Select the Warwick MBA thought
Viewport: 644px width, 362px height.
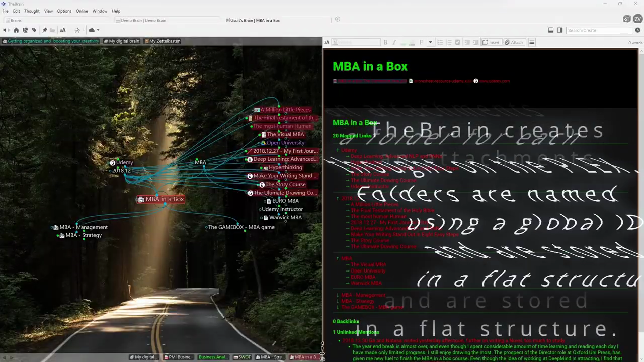283,217
